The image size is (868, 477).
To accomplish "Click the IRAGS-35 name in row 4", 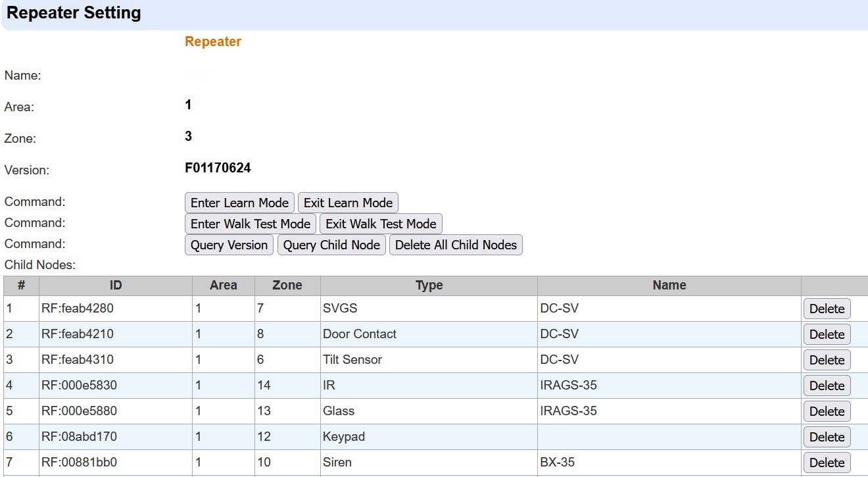I will pyautogui.click(x=568, y=385).
